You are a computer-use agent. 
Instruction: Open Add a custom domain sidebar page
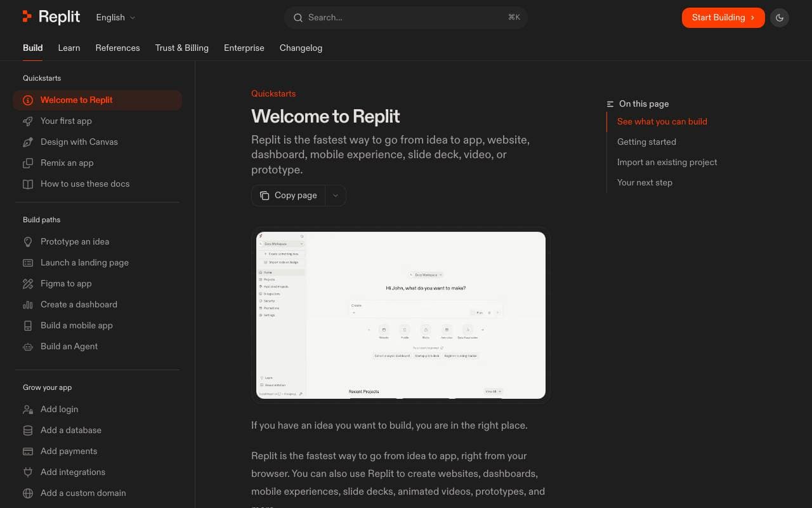pyautogui.click(x=98, y=493)
